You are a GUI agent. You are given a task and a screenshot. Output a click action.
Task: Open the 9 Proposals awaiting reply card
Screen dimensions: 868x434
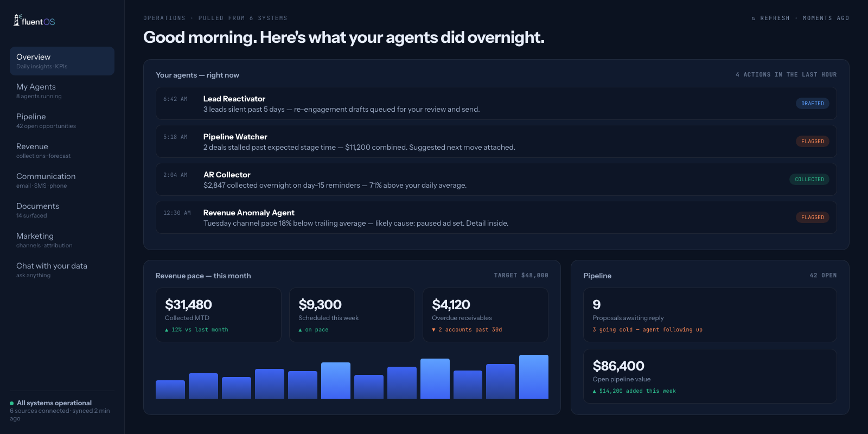(x=710, y=315)
